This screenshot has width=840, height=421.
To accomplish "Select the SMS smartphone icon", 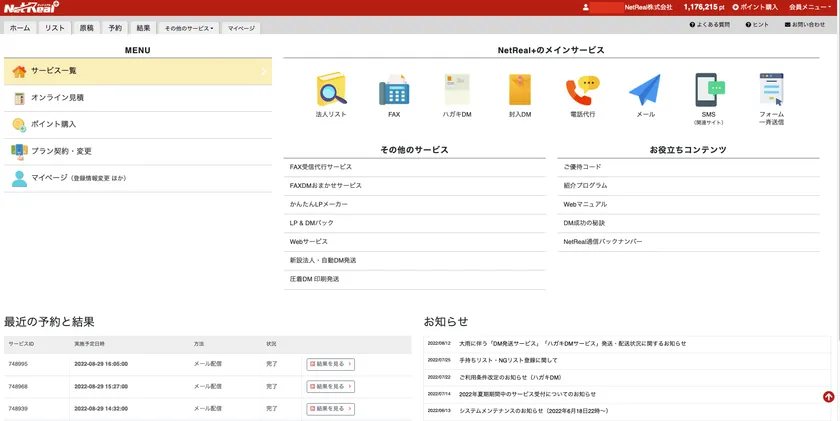I will tap(708, 91).
